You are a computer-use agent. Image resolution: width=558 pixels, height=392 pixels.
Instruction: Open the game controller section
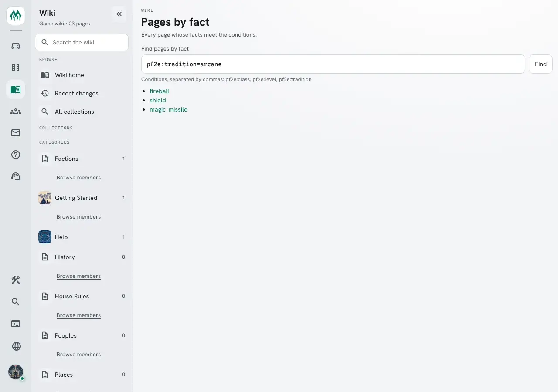coord(16,46)
